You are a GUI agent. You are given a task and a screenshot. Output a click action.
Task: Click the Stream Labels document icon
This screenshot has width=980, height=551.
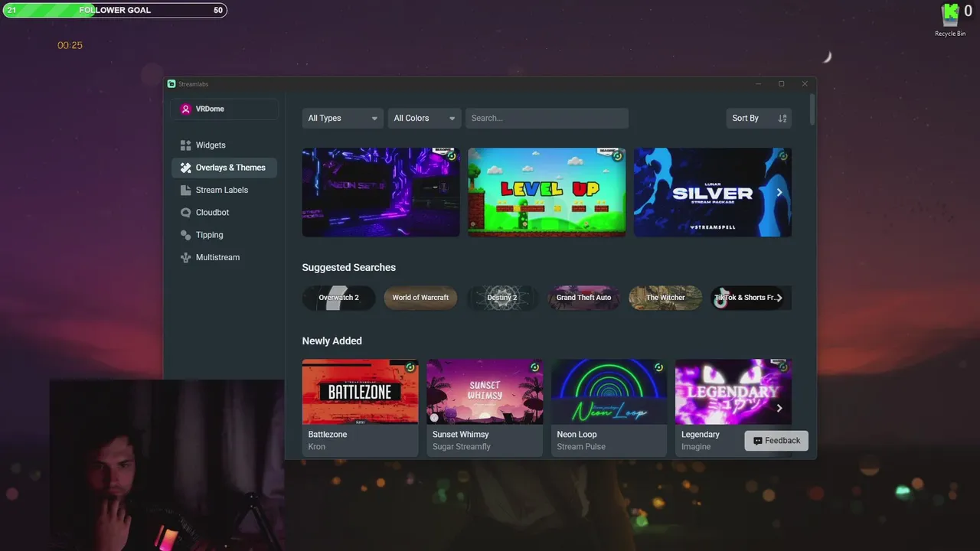185,190
